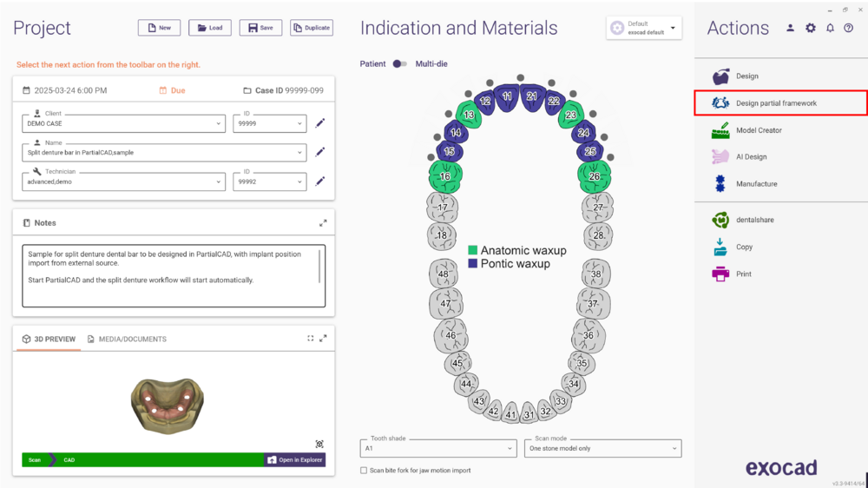Duplicate the project
The height and width of the screenshot is (488, 868).
[311, 28]
